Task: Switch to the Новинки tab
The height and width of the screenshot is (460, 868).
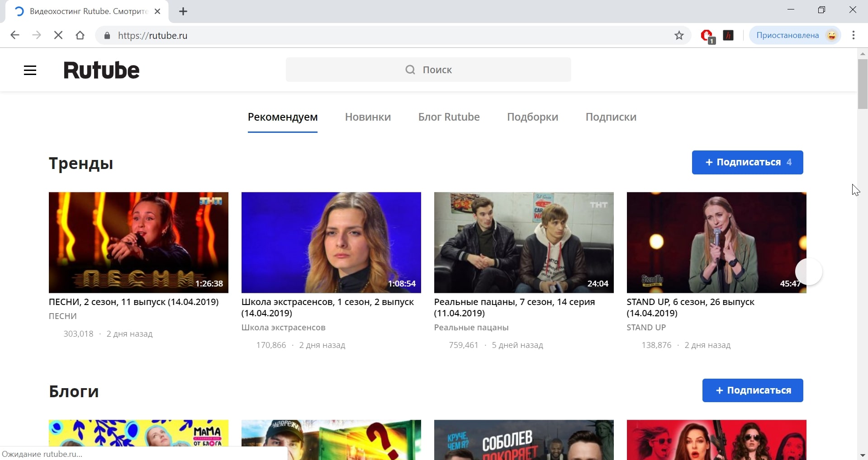Action: coord(368,117)
